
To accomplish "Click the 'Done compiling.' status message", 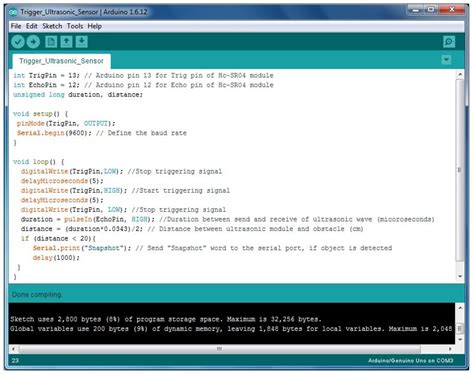I will click(x=37, y=295).
